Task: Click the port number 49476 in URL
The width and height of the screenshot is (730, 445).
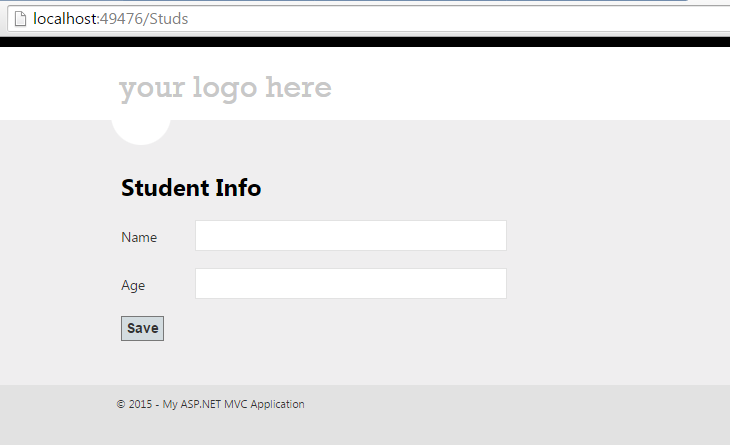Action: pos(123,18)
